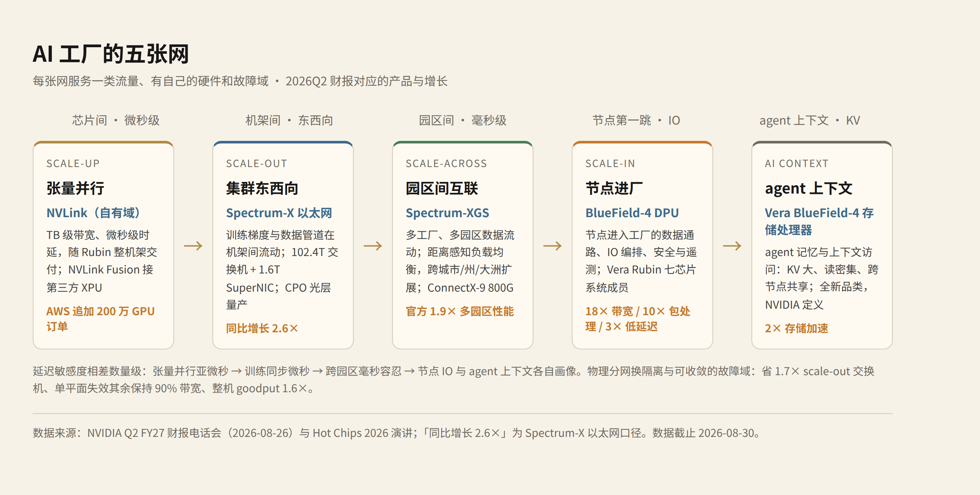Select the "AI CONTEXT" card tag
The image size is (980, 495).
pos(797,164)
